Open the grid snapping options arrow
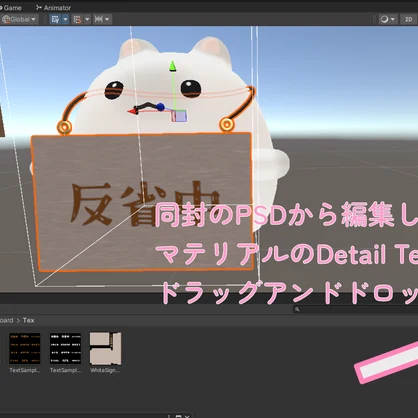The height and width of the screenshot is (418, 418). coord(65,19)
